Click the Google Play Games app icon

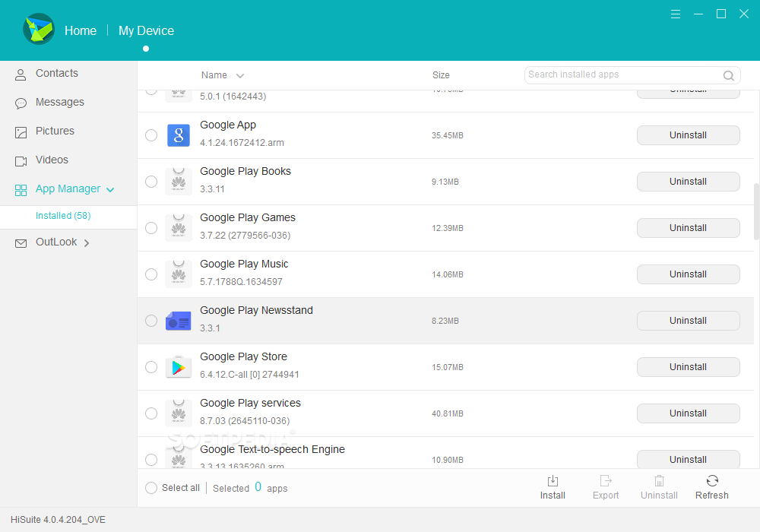pyautogui.click(x=179, y=228)
